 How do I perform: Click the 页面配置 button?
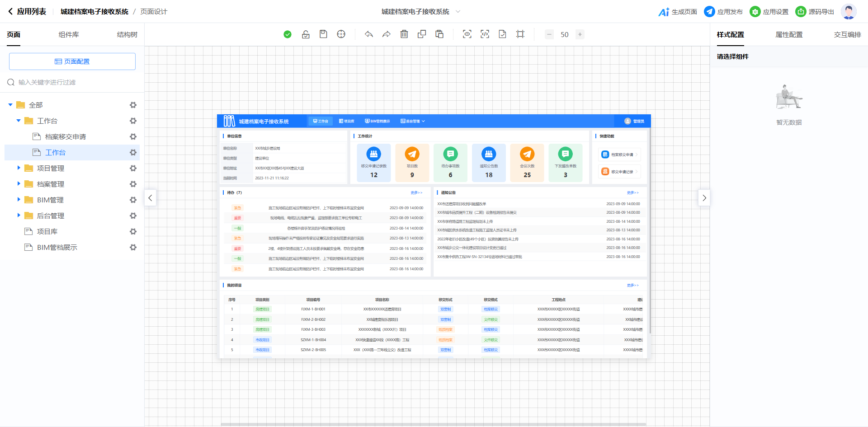[72, 61]
